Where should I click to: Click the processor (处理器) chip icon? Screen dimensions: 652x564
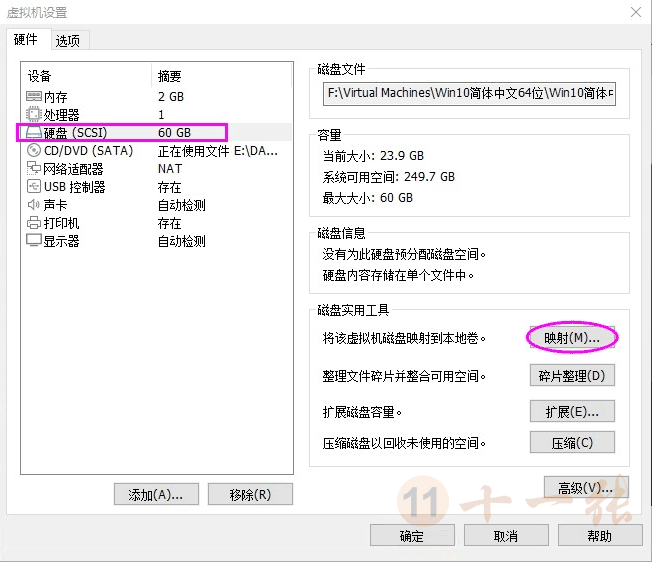(x=34, y=114)
